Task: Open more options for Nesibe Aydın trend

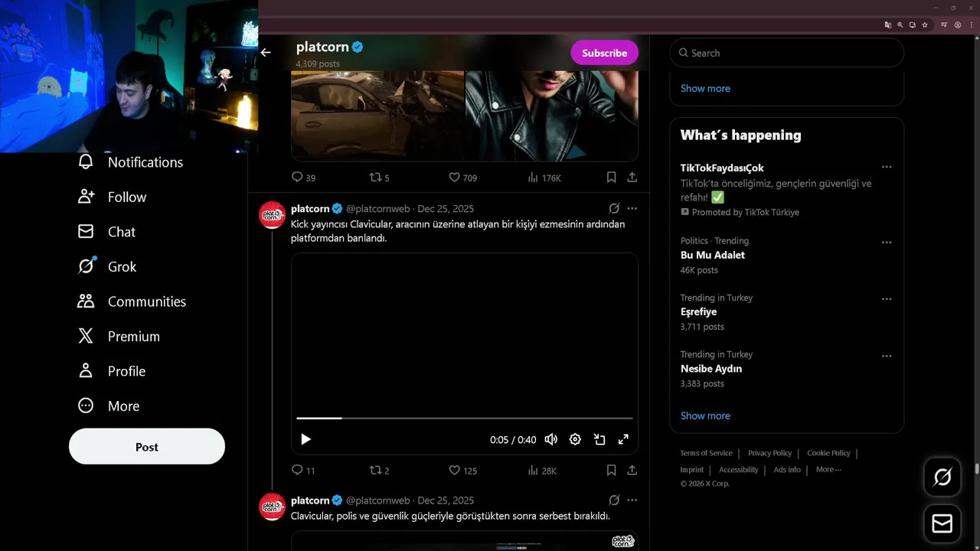Action: (x=887, y=355)
